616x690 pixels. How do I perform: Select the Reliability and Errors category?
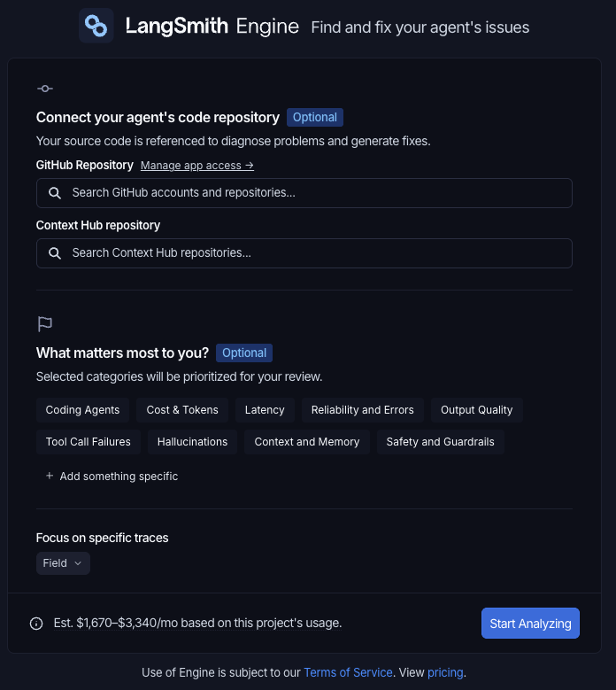[362, 410]
